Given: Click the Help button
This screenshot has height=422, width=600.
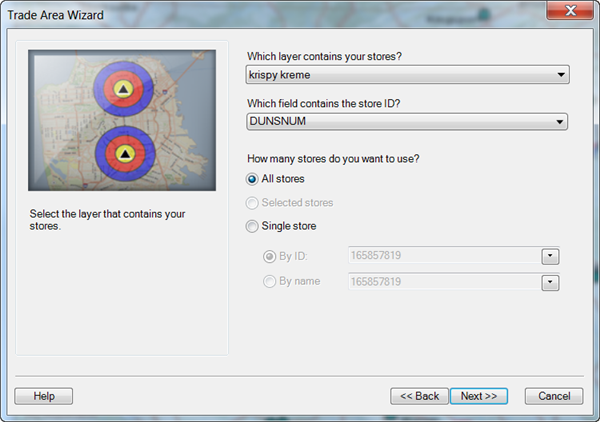Looking at the screenshot, I should (x=44, y=396).
